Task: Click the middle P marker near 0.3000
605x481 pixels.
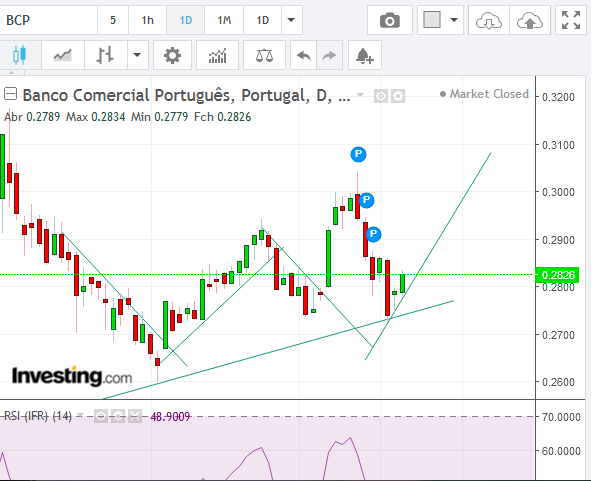Action: (x=367, y=200)
